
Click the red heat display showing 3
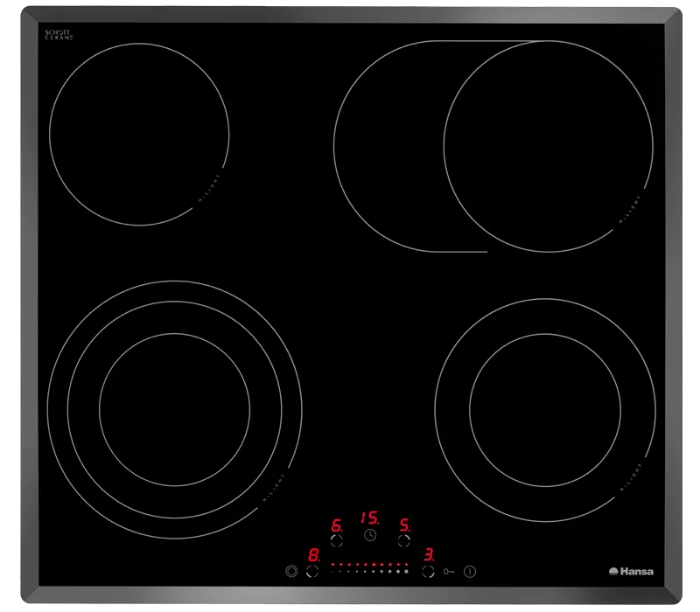pyautogui.click(x=429, y=555)
